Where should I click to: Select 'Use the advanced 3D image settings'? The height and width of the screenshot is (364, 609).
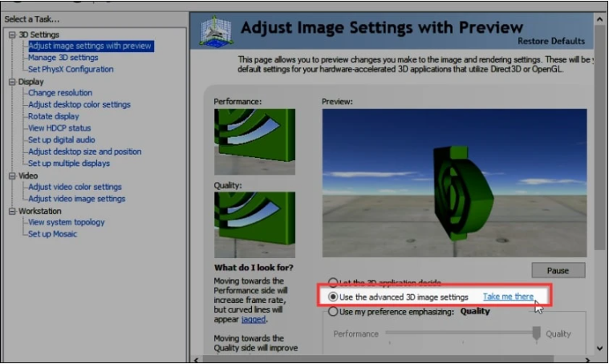pyautogui.click(x=333, y=297)
